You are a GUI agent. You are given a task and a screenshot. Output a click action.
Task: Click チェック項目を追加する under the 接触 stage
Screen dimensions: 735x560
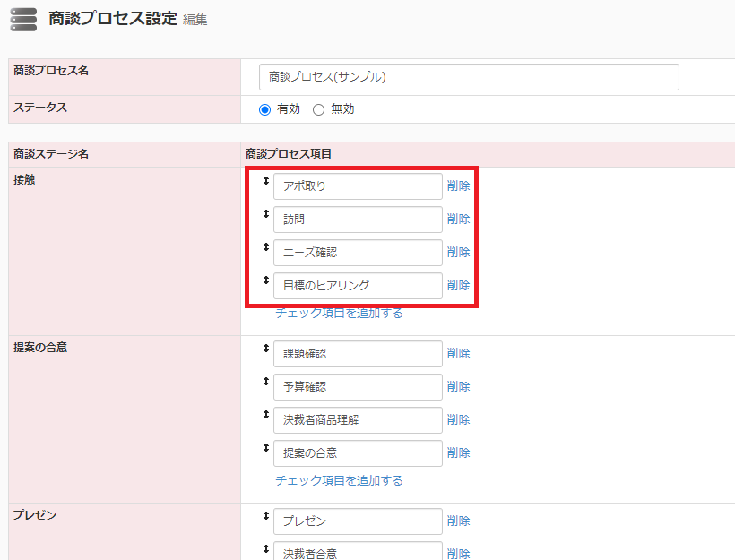click(339, 314)
